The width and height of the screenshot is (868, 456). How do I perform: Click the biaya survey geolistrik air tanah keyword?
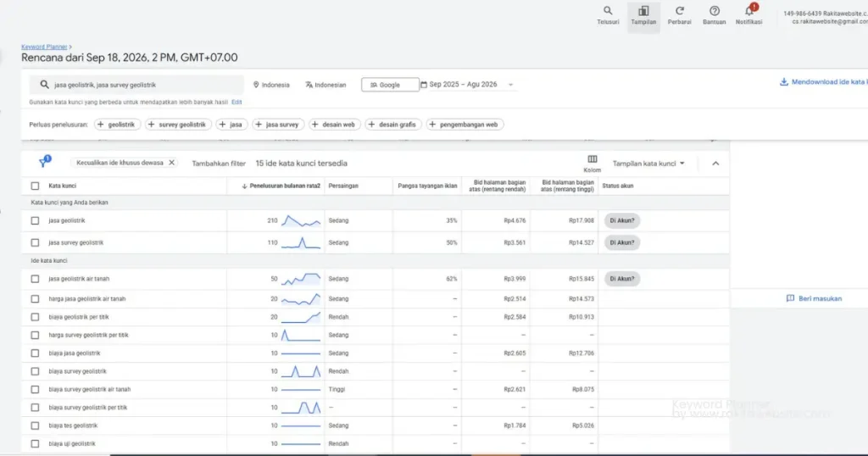[x=90, y=390]
